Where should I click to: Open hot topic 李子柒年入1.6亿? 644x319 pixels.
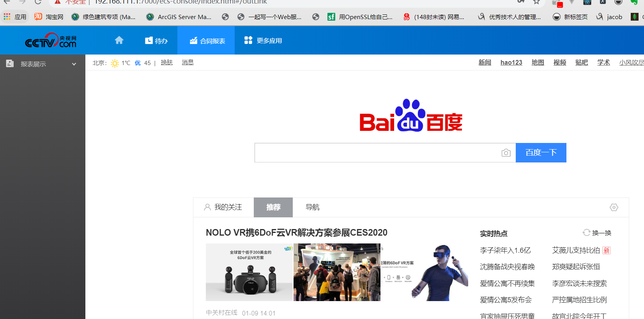coord(506,250)
